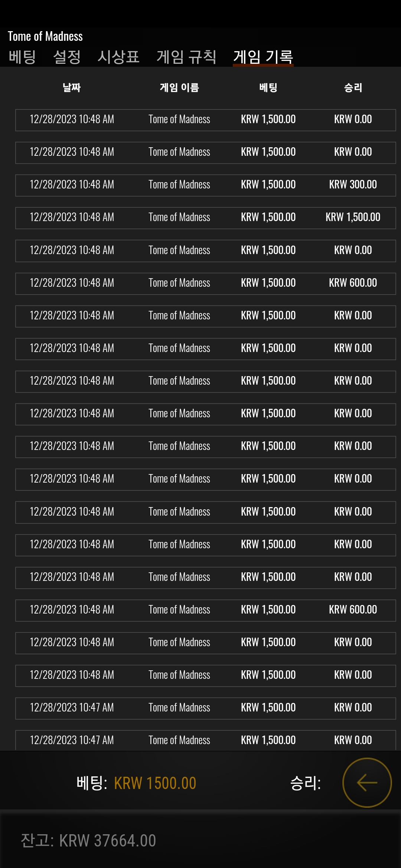Select the second game record row
This screenshot has width=401, height=868.
[206, 153]
